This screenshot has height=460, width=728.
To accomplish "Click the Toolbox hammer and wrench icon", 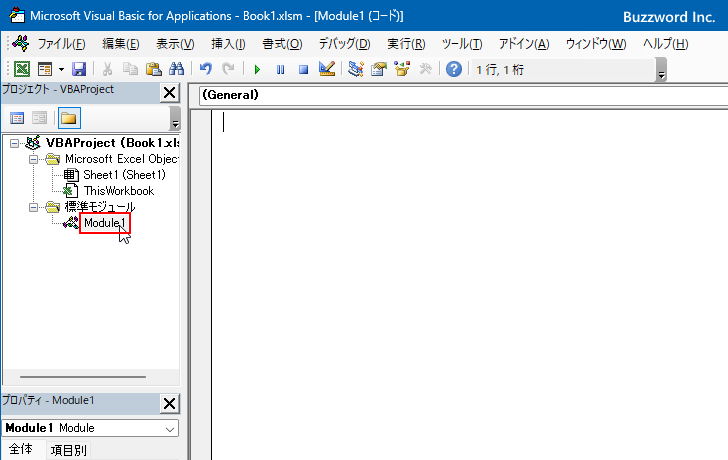I will [425, 69].
